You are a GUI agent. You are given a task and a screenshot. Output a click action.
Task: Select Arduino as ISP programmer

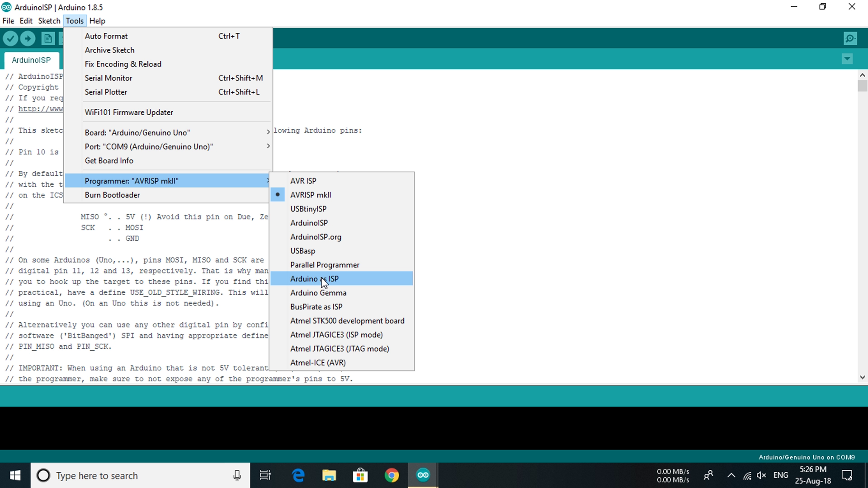[314, 278]
